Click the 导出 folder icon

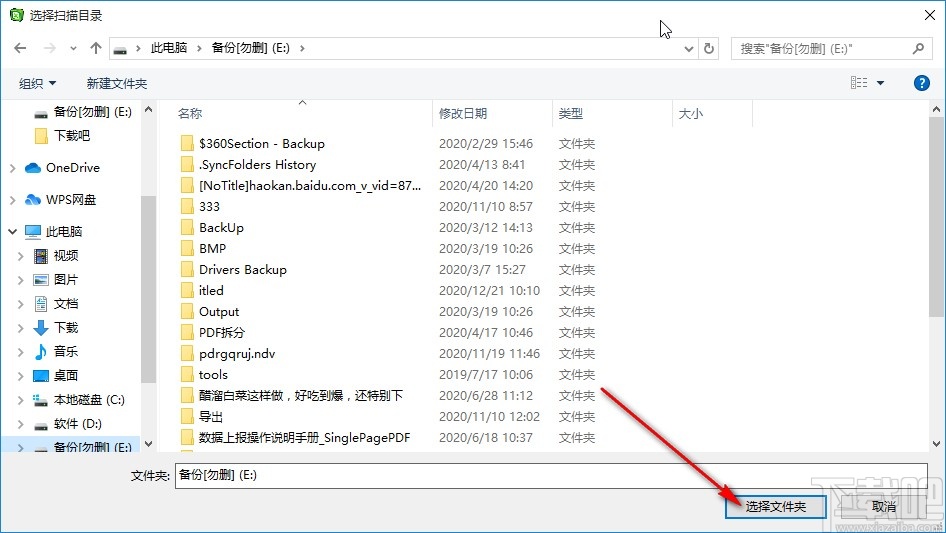(x=188, y=417)
